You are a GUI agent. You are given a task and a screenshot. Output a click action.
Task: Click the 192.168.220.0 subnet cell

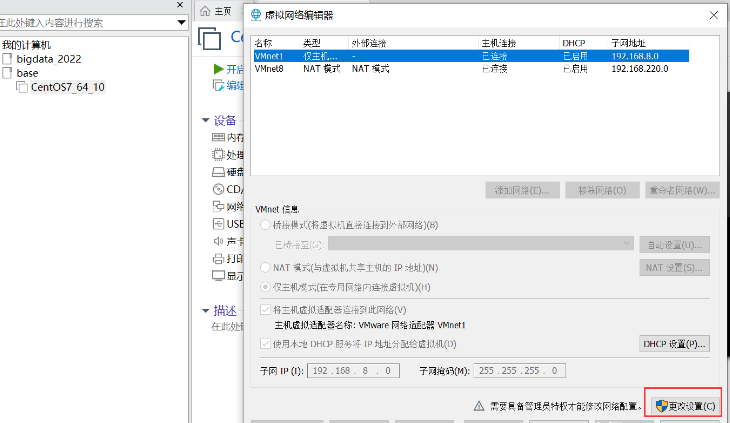click(x=640, y=69)
